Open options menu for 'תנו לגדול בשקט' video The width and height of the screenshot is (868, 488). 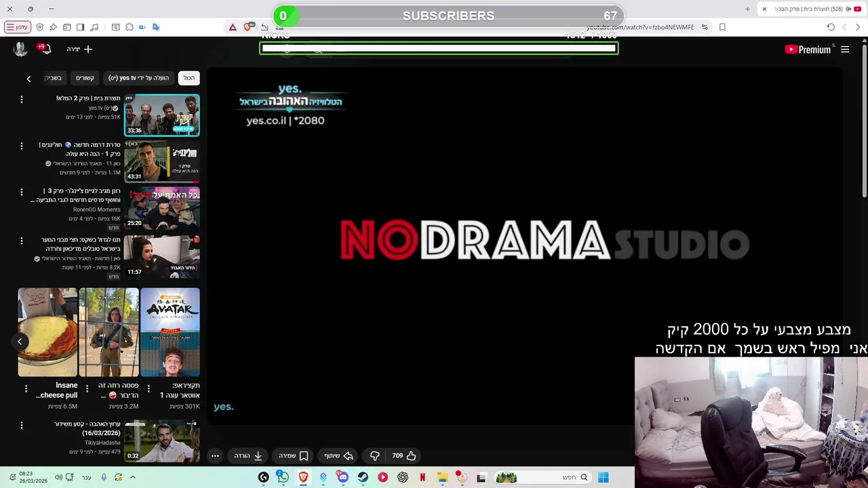point(22,241)
